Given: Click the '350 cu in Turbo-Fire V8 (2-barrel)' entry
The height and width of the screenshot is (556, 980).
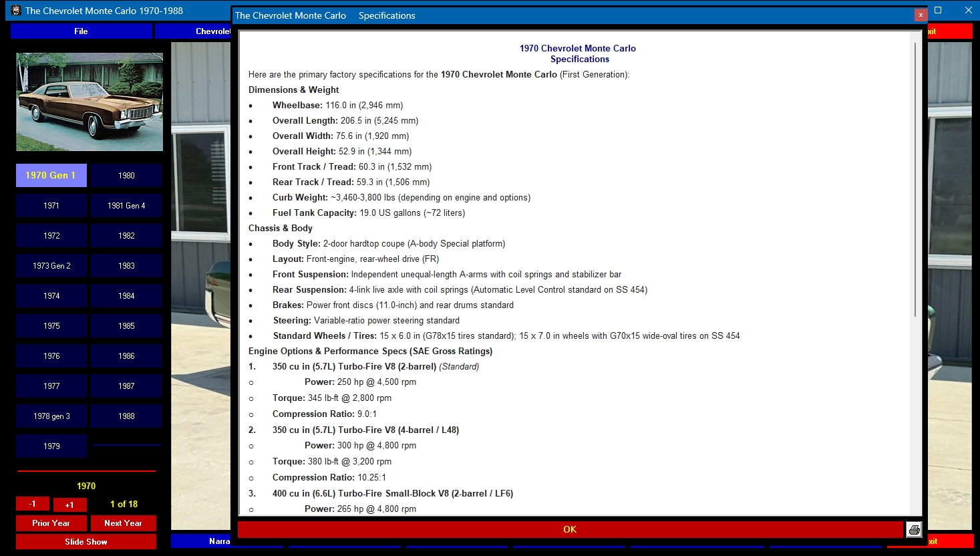Looking at the screenshot, I should tap(375, 366).
